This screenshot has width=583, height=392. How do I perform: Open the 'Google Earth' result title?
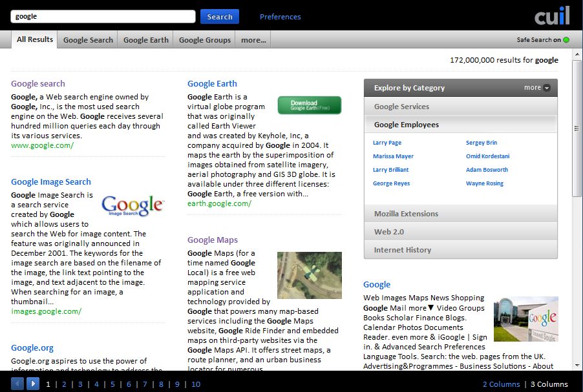coord(212,83)
